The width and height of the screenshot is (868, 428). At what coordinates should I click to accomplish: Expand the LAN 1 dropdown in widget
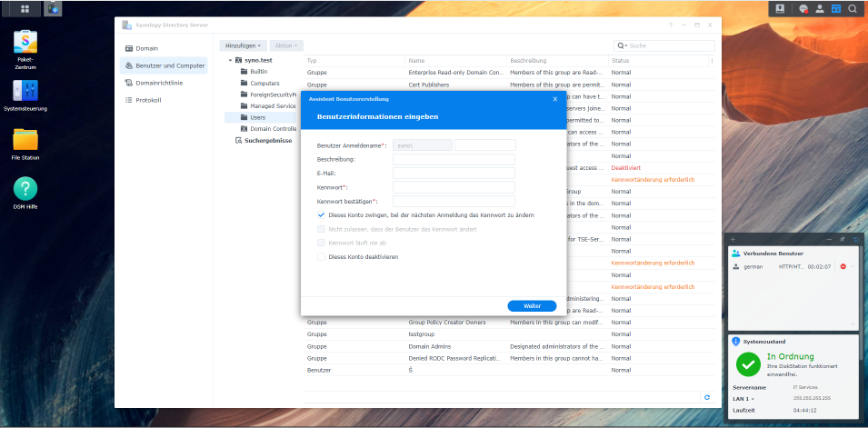744,399
